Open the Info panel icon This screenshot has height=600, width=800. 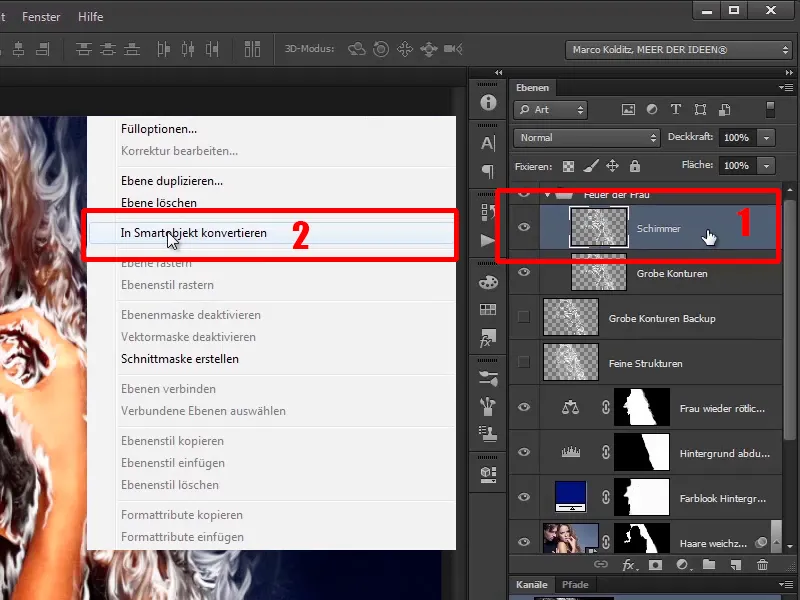coord(488,103)
